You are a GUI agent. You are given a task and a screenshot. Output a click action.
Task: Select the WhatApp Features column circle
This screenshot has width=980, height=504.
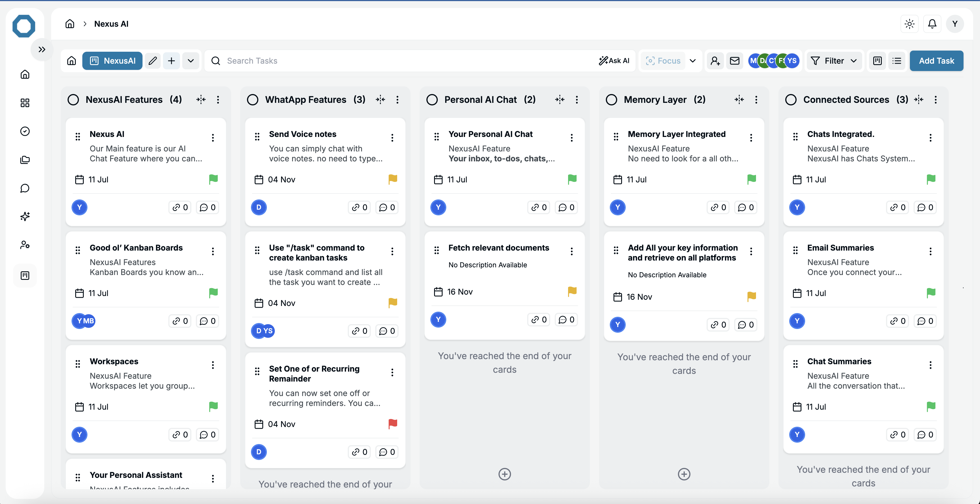point(253,100)
